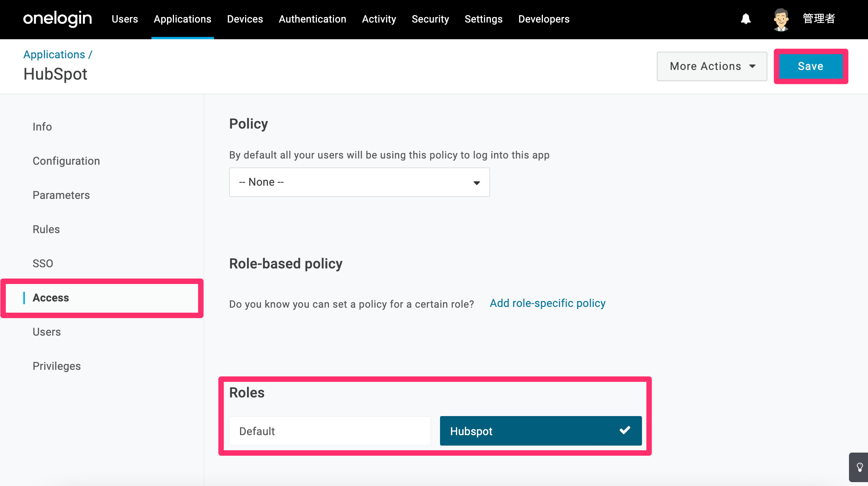Click Add role-specific policy link
The height and width of the screenshot is (486, 868).
[x=548, y=303]
